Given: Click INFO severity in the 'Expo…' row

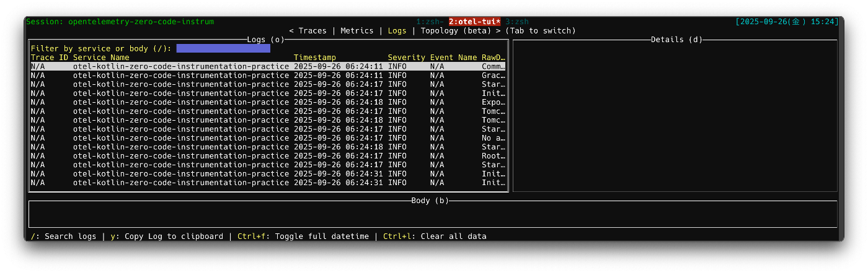Looking at the screenshot, I should click(397, 102).
